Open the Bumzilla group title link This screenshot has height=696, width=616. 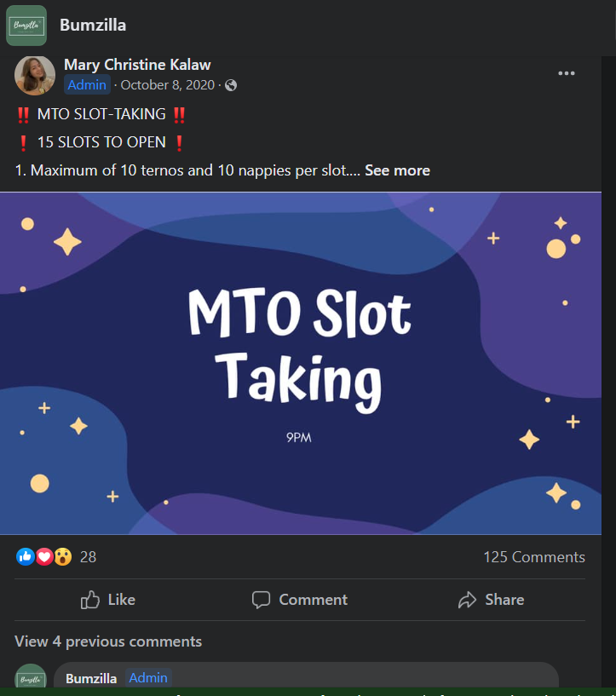[93, 25]
